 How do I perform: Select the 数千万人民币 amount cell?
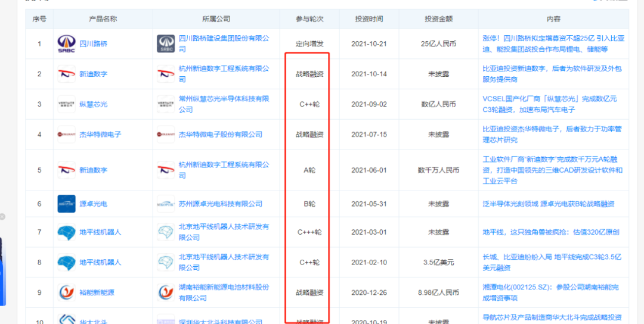point(439,170)
